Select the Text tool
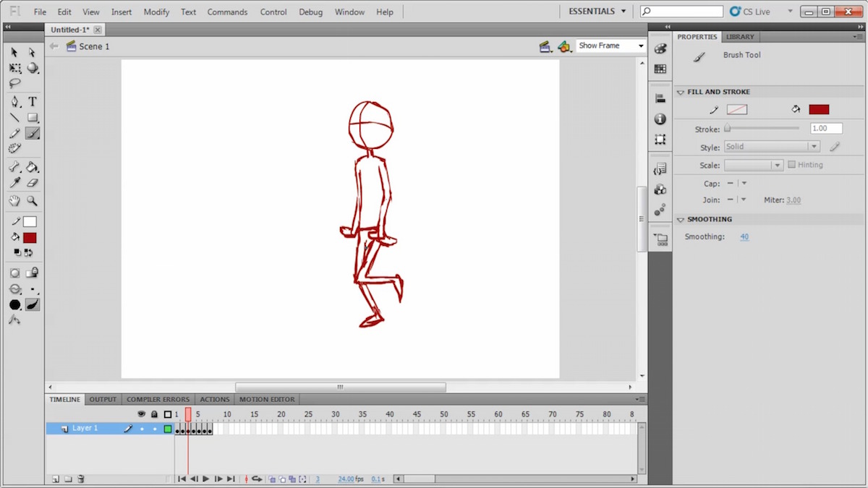 tap(33, 102)
